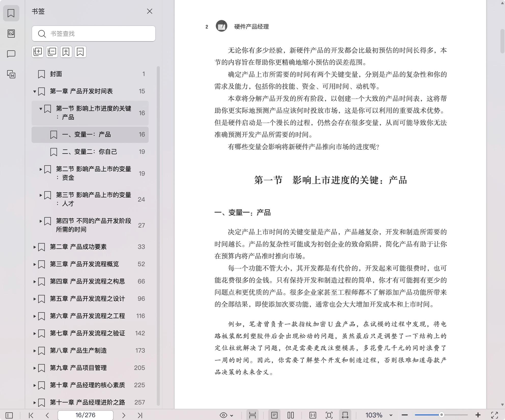Click page number 173 in bookmarks list
This screenshot has height=420, width=505.
140,351
